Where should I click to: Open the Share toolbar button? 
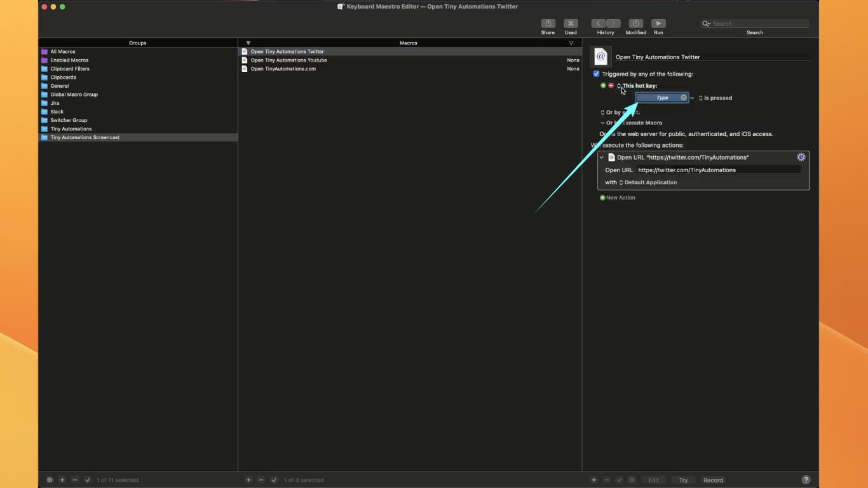[548, 24]
